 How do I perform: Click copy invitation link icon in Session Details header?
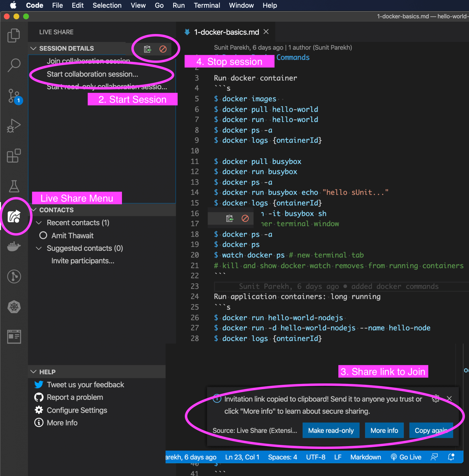[x=147, y=49]
